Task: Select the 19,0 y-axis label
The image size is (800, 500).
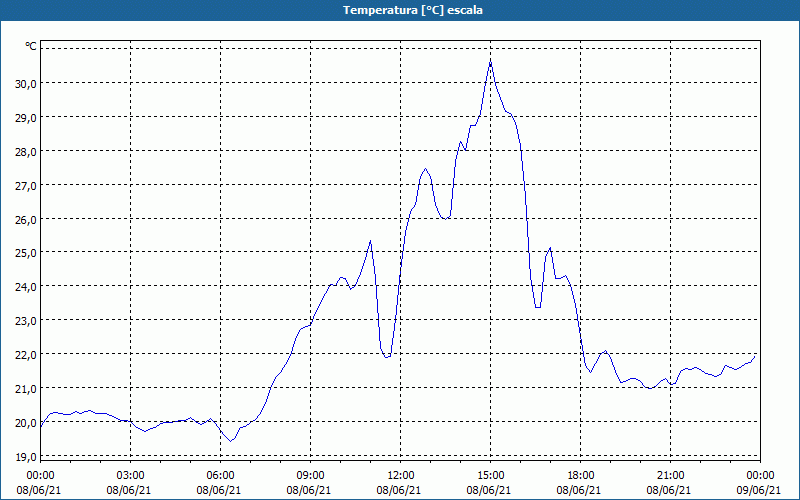Action: pos(26,457)
